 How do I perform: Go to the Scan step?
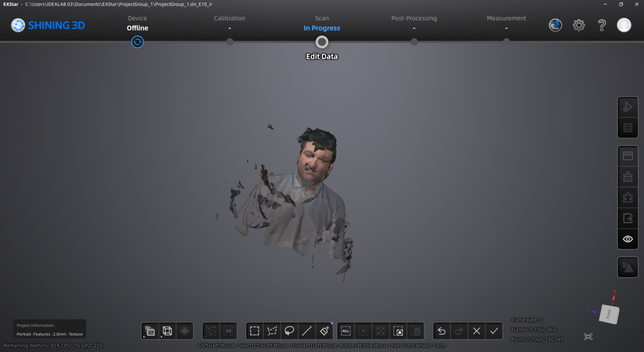click(321, 18)
